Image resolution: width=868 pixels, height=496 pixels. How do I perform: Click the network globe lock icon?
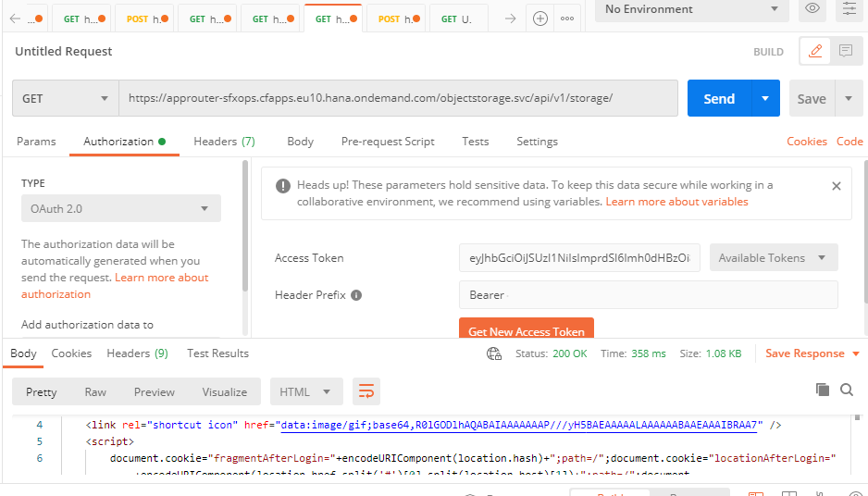(494, 353)
